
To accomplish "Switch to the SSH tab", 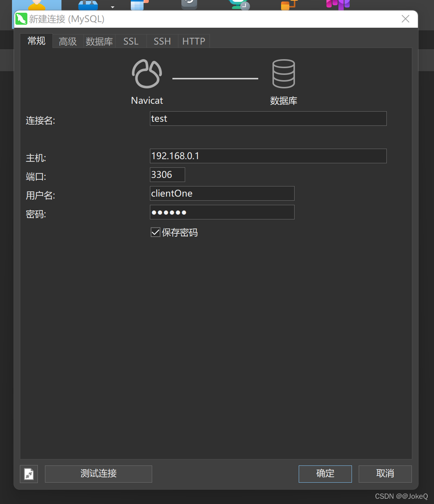I will 162,41.
